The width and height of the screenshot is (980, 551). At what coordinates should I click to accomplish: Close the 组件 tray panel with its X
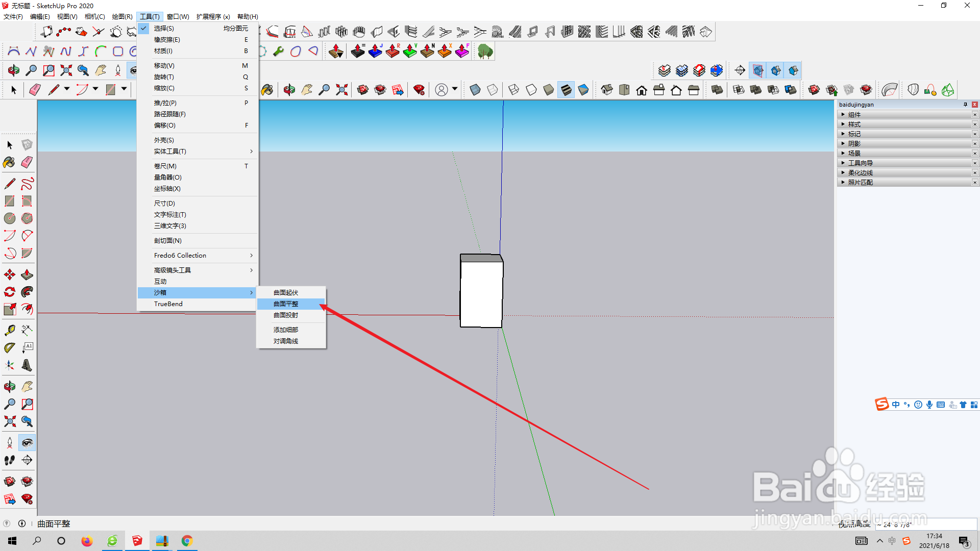974,115
